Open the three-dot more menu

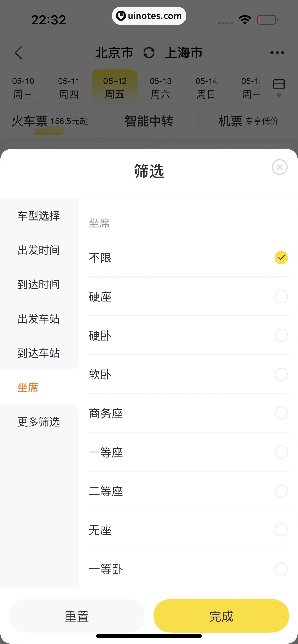click(277, 53)
